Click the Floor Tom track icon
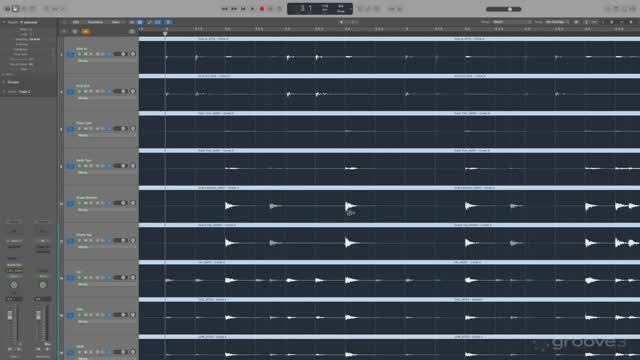This screenshot has width=640, height=360. (x=71, y=129)
